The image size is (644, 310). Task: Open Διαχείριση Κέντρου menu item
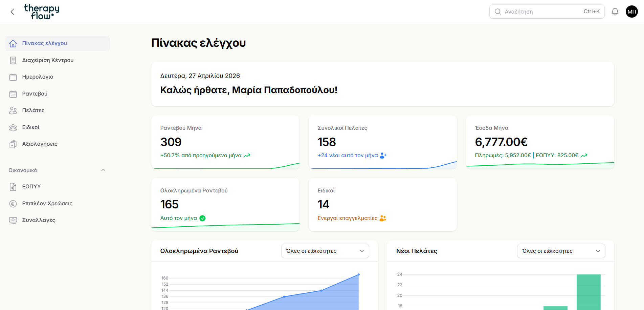click(58, 60)
